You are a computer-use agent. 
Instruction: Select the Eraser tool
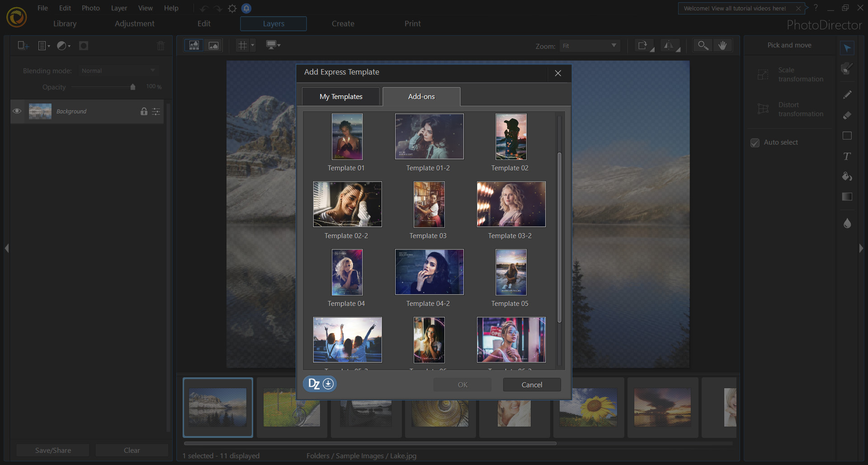pos(847,115)
